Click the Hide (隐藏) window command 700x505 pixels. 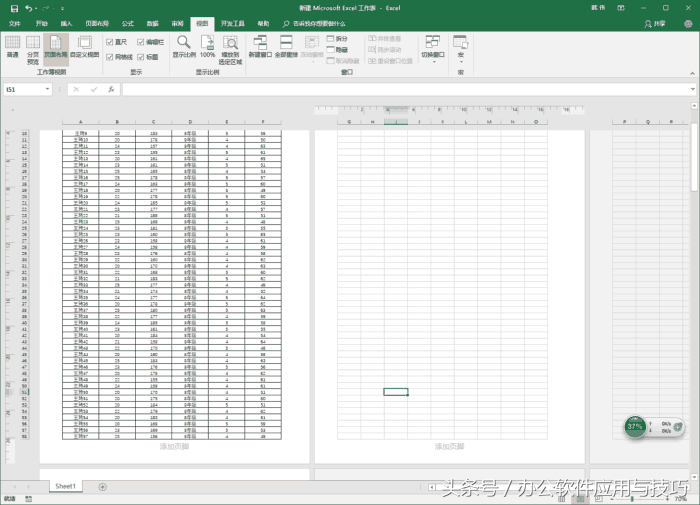coord(338,50)
